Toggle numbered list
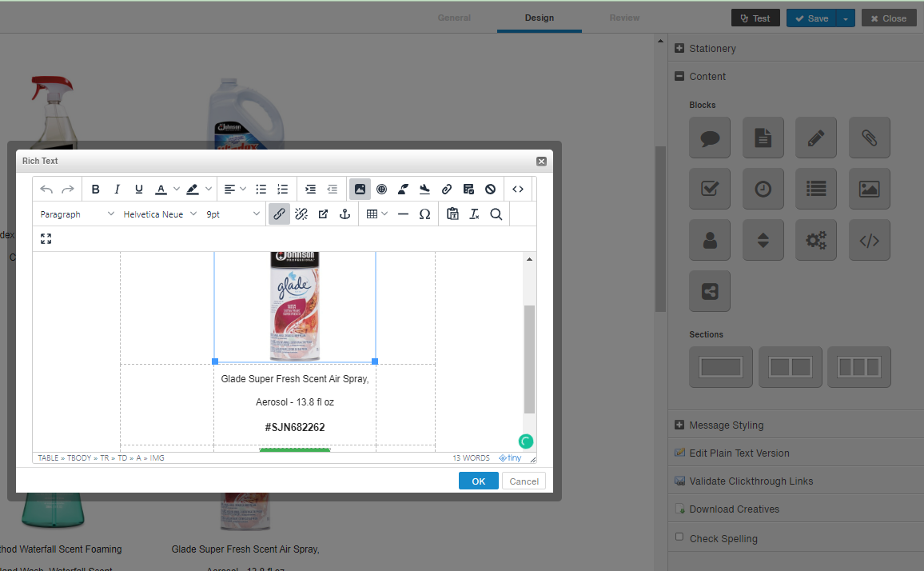The height and width of the screenshot is (571, 924). (283, 190)
